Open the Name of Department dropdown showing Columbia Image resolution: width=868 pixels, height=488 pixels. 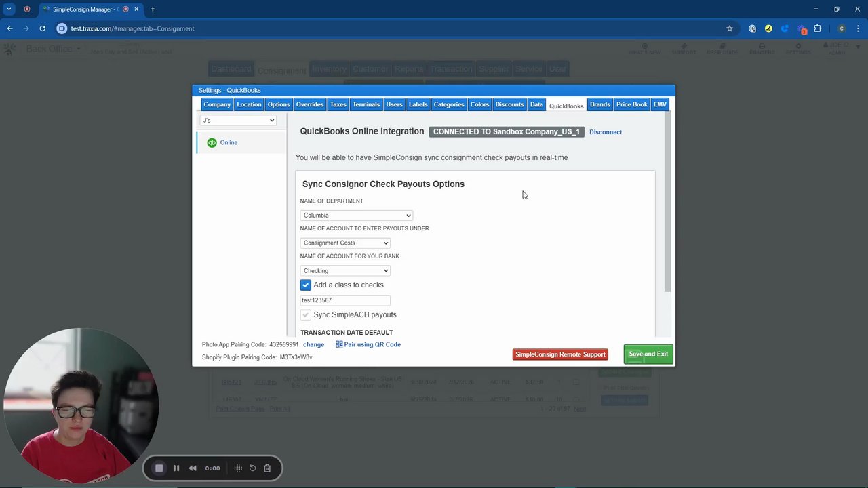[356, 216]
